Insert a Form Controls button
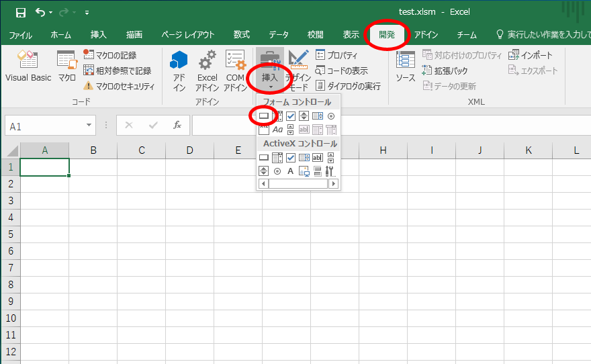The width and height of the screenshot is (591, 364). click(x=264, y=116)
